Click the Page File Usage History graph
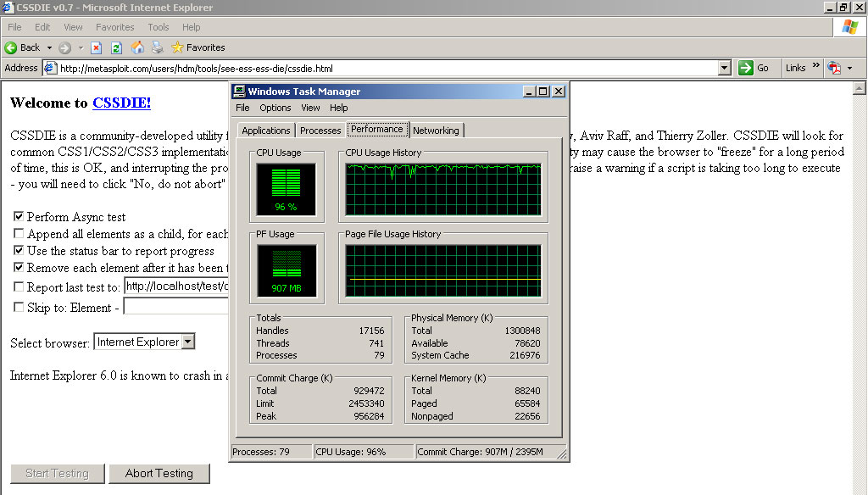The height and width of the screenshot is (495, 868). point(442,270)
